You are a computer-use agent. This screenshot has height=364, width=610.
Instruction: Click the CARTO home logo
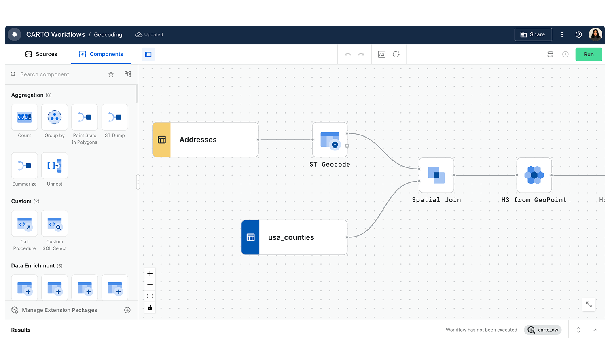tap(15, 34)
